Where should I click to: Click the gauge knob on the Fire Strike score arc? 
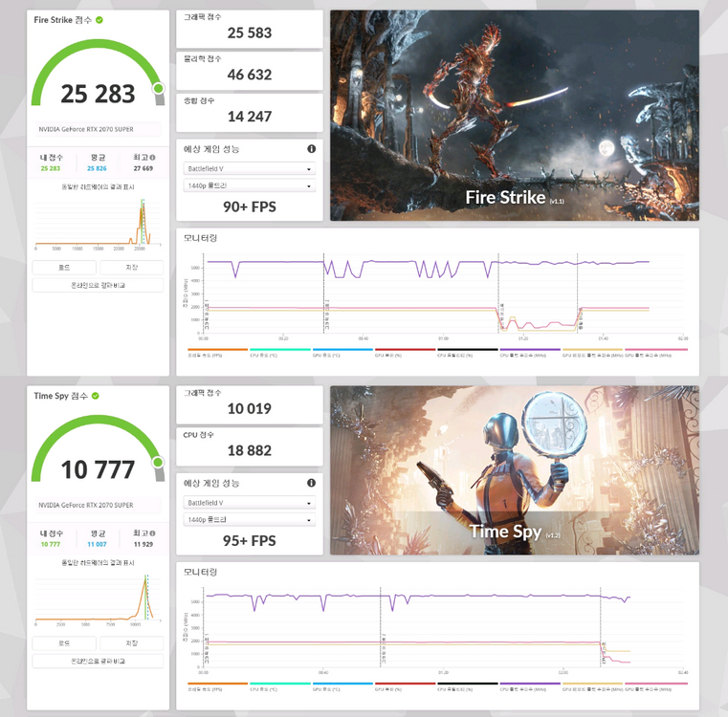(x=158, y=88)
